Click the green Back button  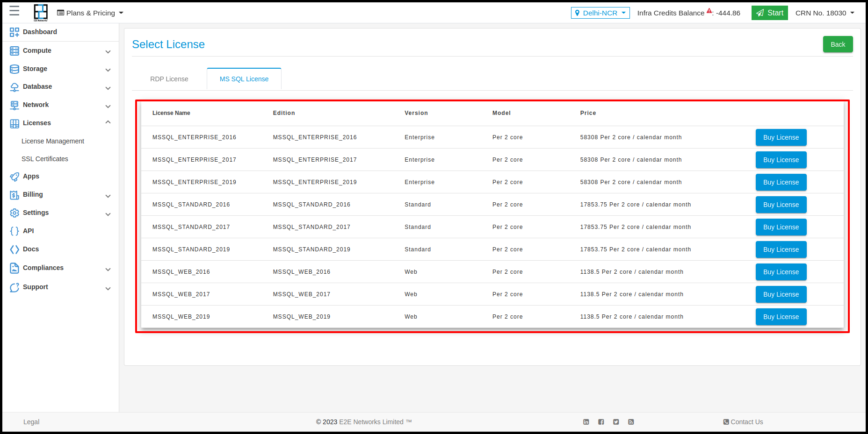point(838,44)
